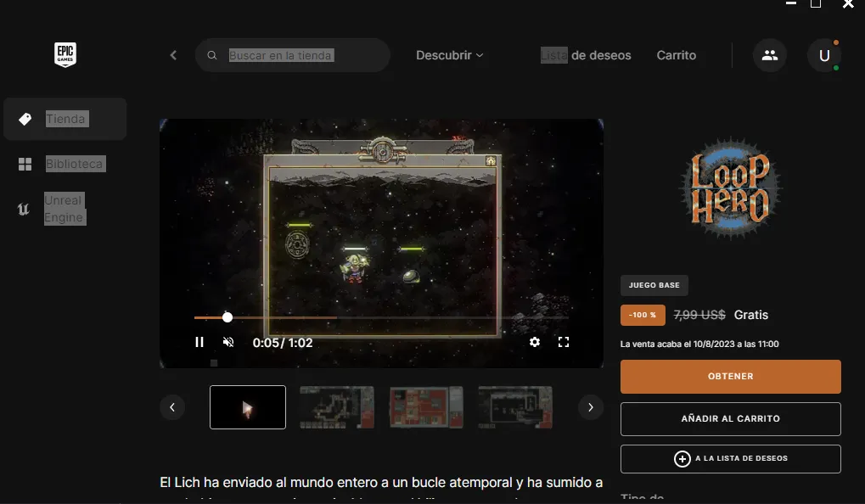Toggle fullscreen video mode
Screen dimensions: 865x504
click(x=564, y=342)
